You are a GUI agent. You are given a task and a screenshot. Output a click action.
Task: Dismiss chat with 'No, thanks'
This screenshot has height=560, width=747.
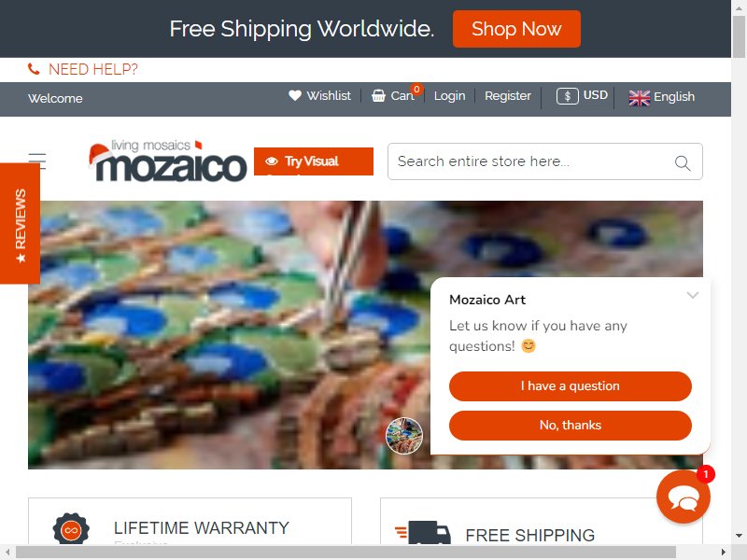tap(571, 426)
